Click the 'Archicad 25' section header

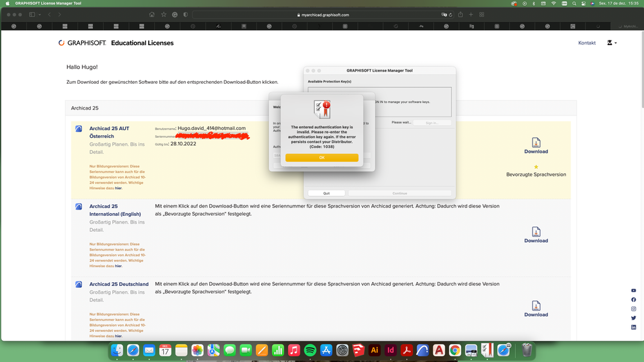point(84,108)
